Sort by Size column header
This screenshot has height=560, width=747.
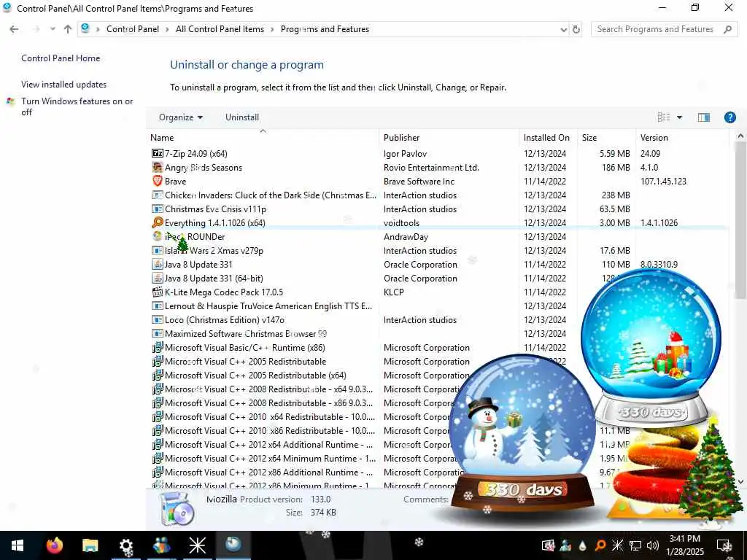606,138
